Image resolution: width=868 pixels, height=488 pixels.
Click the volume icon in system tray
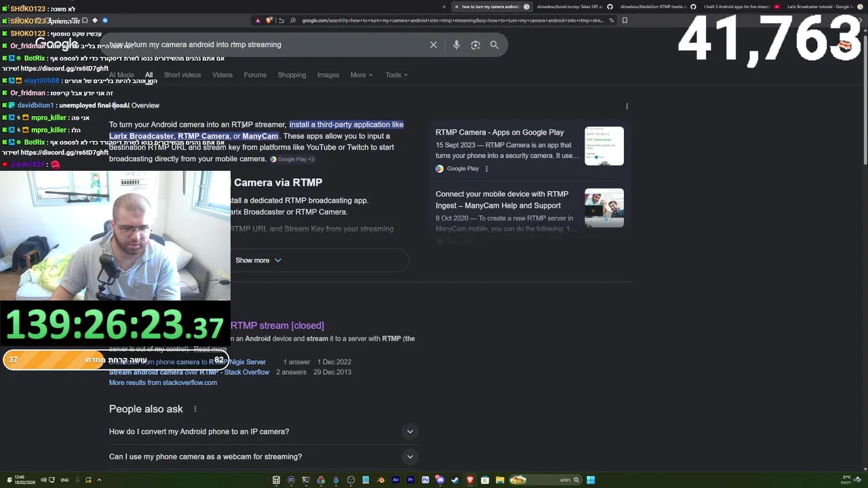point(43,480)
